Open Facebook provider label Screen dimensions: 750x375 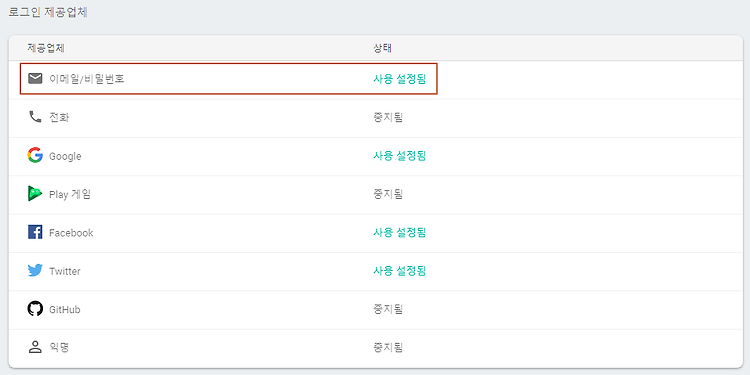[x=71, y=233]
